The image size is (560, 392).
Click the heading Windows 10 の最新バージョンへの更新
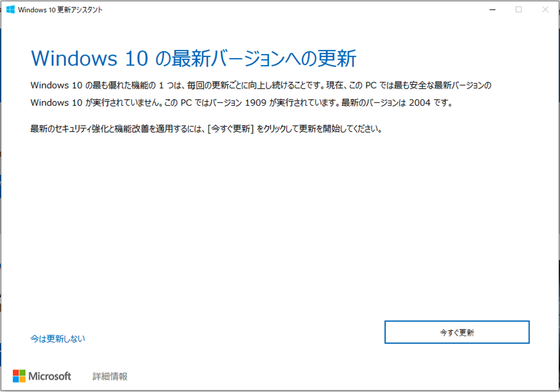pos(193,58)
